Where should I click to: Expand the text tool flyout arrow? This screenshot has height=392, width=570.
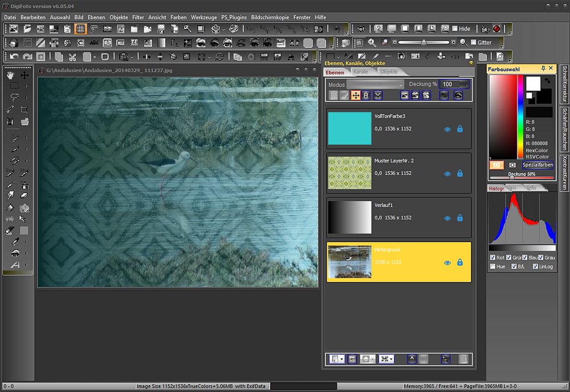click(26, 265)
